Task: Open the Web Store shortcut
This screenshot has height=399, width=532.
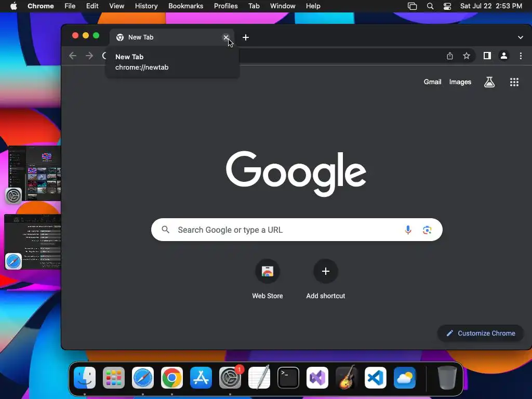Action: (x=268, y=279)
